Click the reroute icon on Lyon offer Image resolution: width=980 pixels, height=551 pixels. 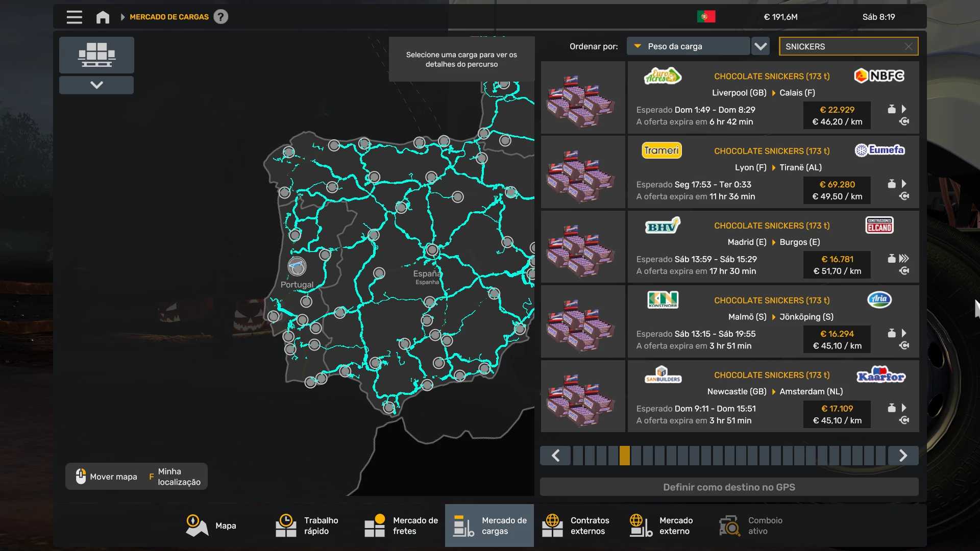pyautogui.click(x=904, y=196)
